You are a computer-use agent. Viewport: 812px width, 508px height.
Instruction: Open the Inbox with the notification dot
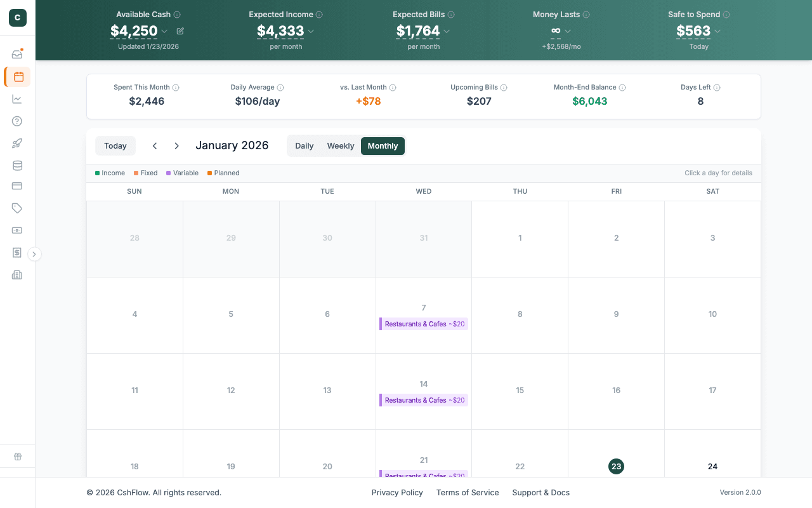pyautogui.click(x=17, y=54)
